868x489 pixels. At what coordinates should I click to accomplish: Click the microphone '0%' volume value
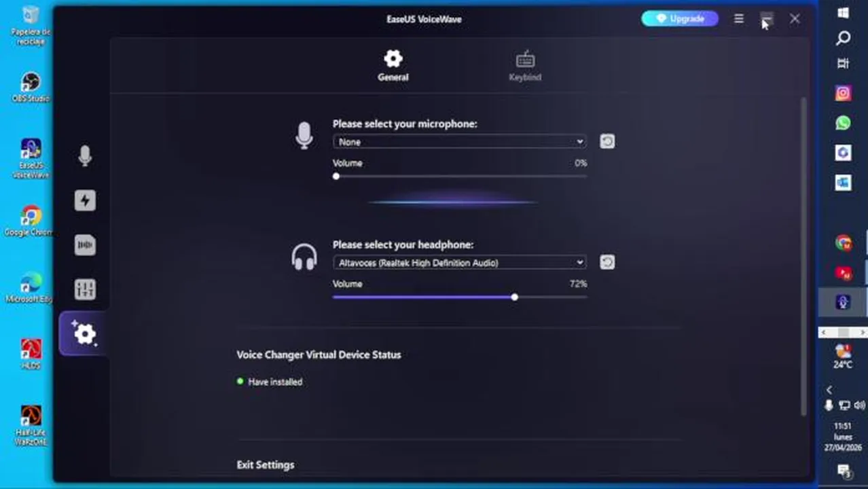(x=581, y=163)
